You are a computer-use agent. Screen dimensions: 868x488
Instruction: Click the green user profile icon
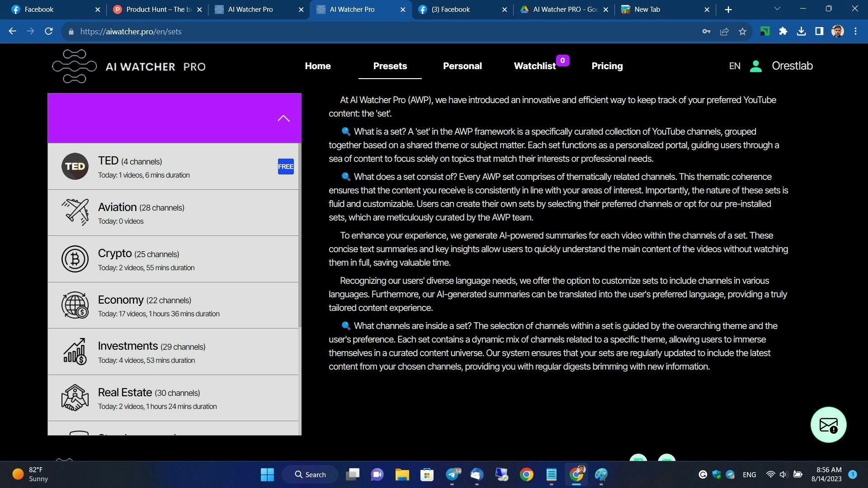pos(756,66)
